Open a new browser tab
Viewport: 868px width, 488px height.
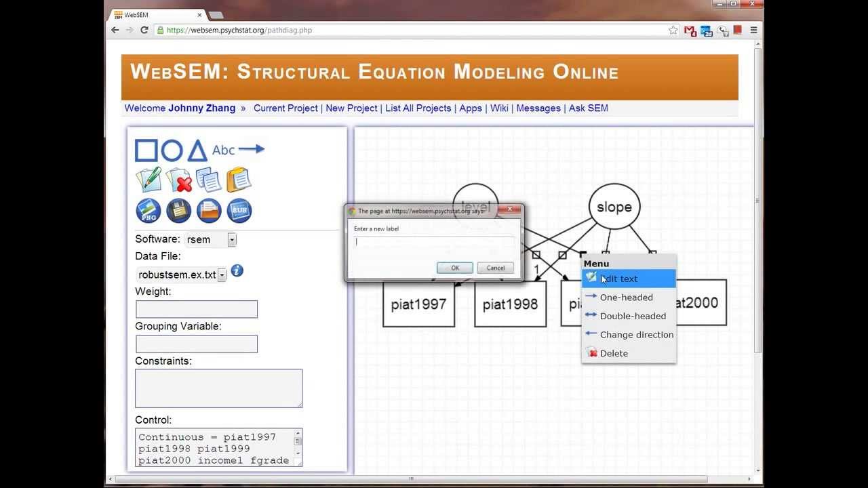(x=216, y=15)
